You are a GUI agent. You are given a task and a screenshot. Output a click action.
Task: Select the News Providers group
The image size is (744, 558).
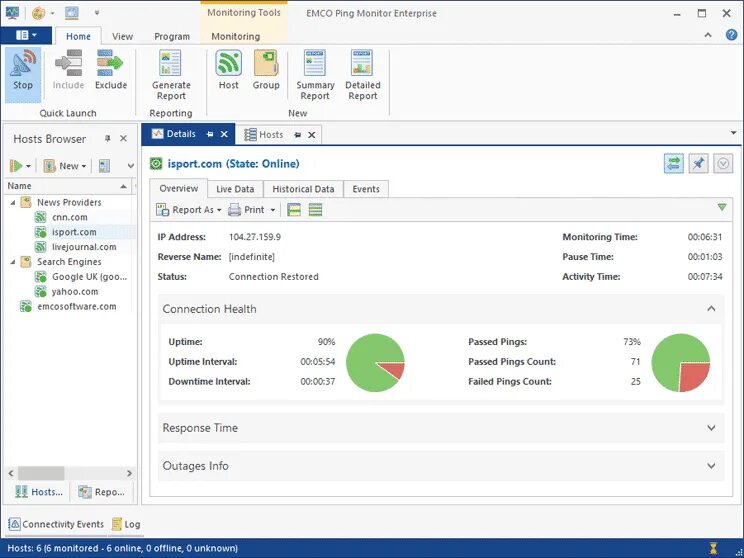click(69, 203)
